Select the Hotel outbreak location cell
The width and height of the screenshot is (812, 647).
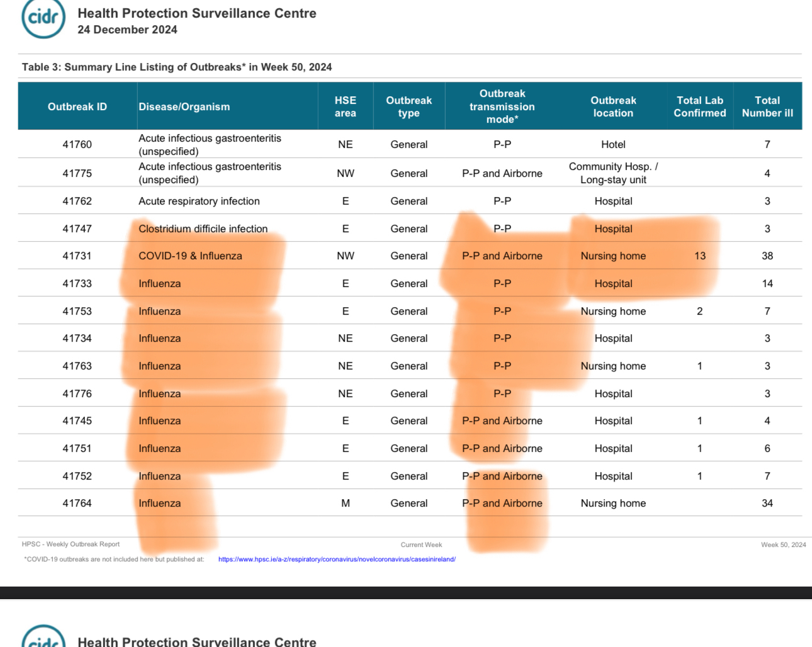pyautogui.click(x=613, y=144)
